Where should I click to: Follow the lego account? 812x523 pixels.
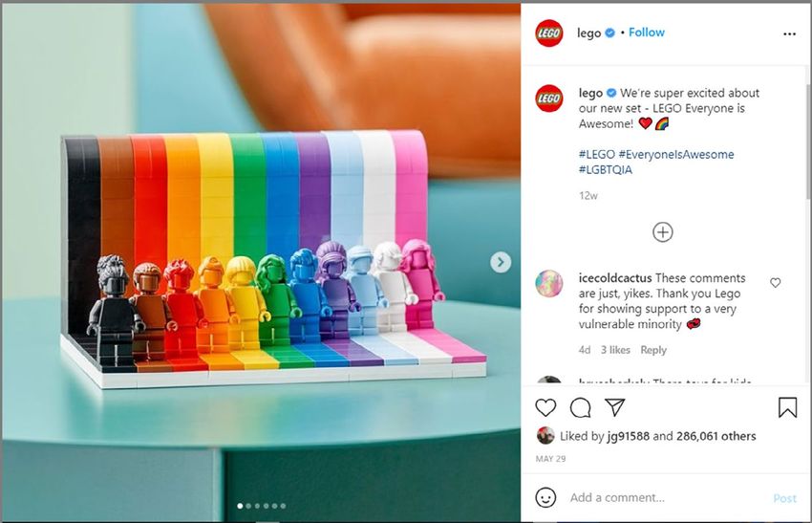647,33
